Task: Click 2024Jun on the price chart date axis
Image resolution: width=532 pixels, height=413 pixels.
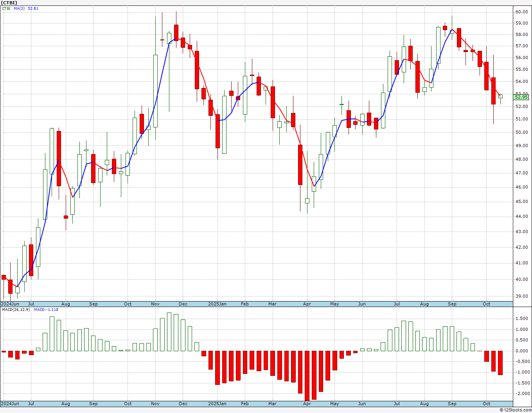Action: point(10,304)
